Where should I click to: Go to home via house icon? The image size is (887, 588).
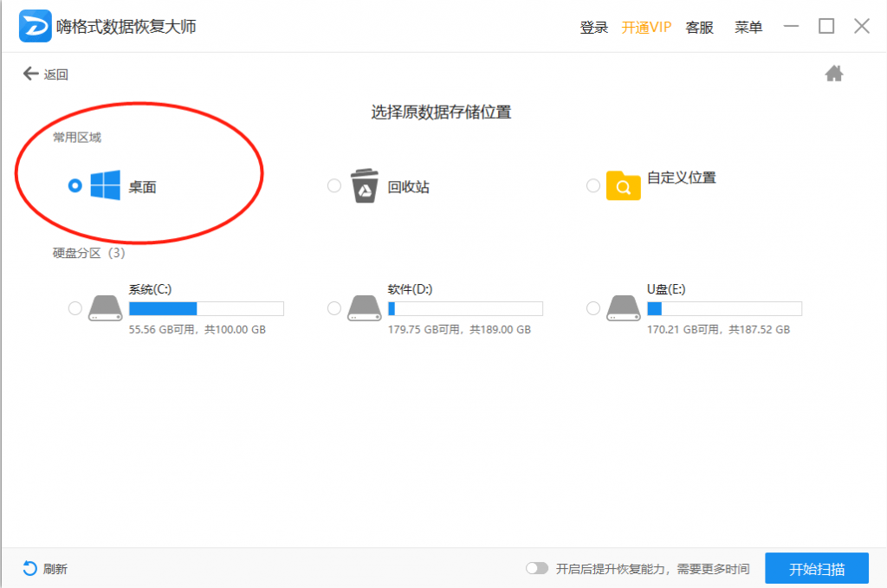click(x=834, y=74)
